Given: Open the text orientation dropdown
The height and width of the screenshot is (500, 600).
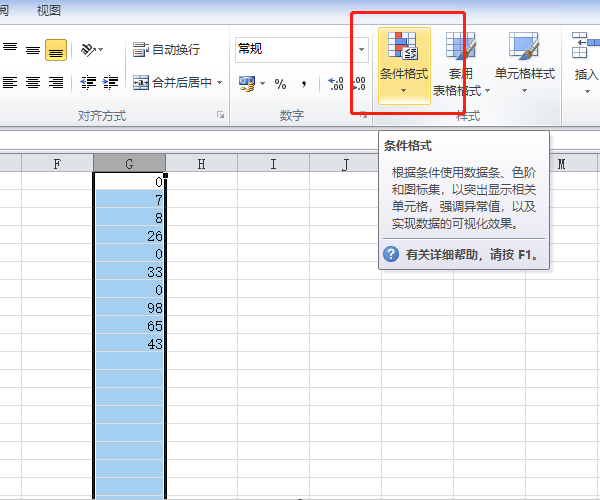Looking at the screenshot, I should coord(92,50).
